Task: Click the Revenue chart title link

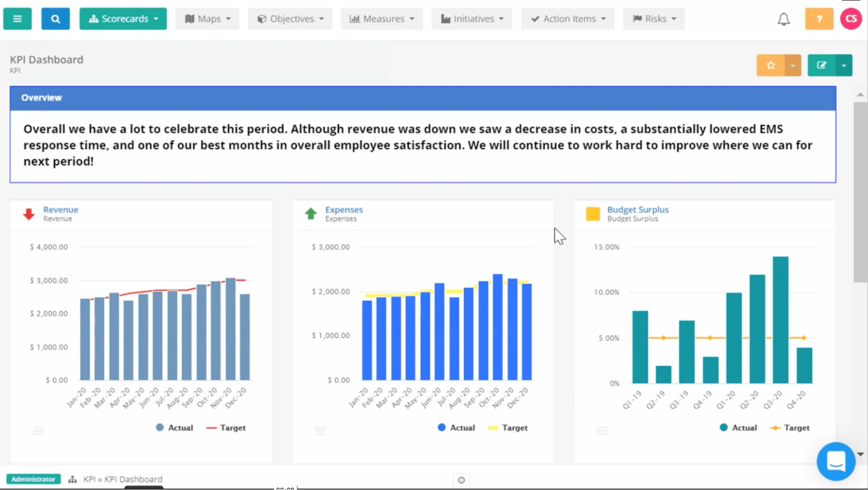Action: (x=60, y=209)
